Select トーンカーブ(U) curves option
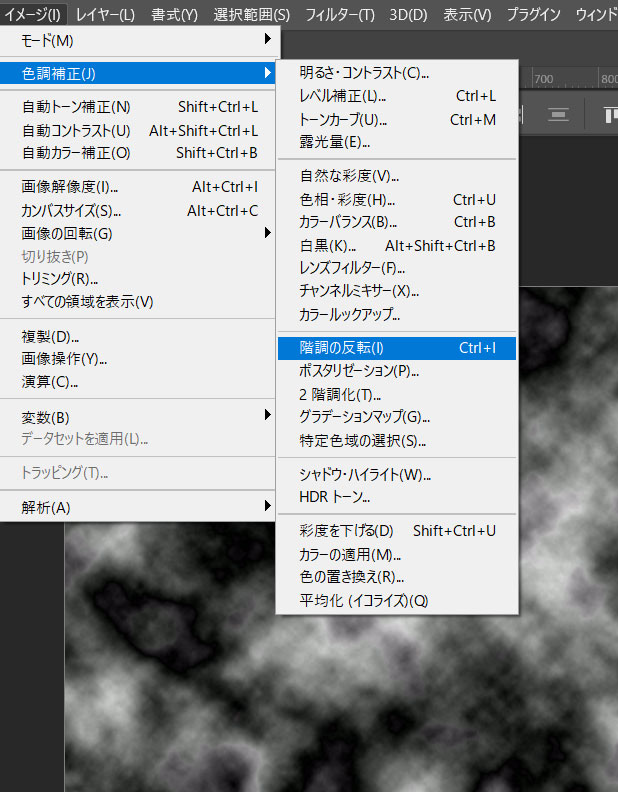The image size is (618, 792). (344, 120)
